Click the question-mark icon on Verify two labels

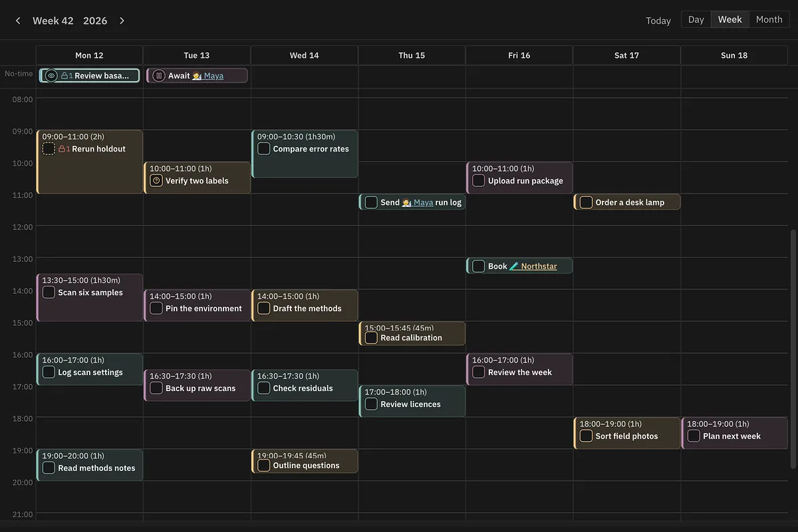[156, 181]
